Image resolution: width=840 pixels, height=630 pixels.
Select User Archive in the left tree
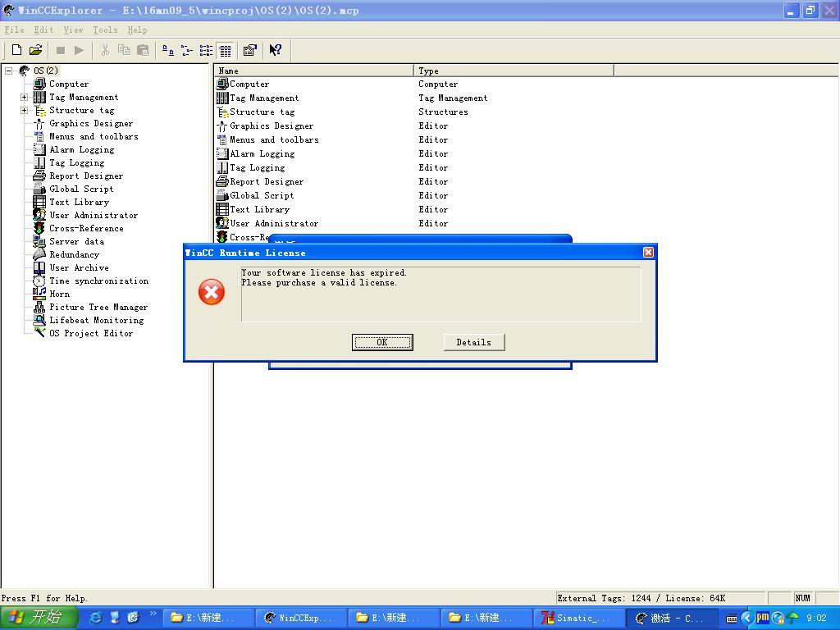pos(79,268)
